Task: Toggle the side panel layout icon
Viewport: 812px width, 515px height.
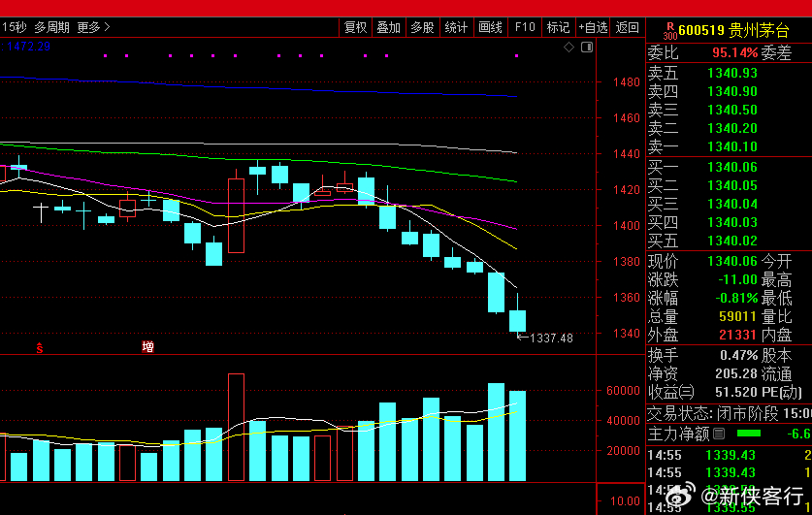Action: pos(587,48)
